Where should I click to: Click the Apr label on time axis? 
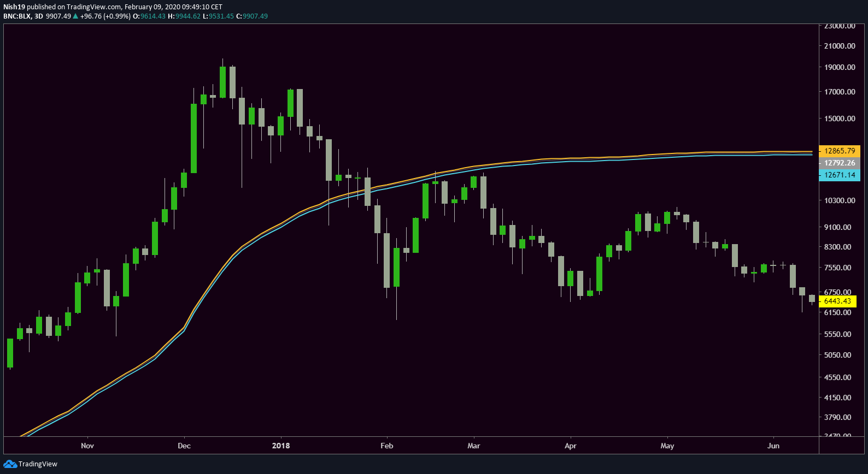pyautogui.click(x=571, y=446)
